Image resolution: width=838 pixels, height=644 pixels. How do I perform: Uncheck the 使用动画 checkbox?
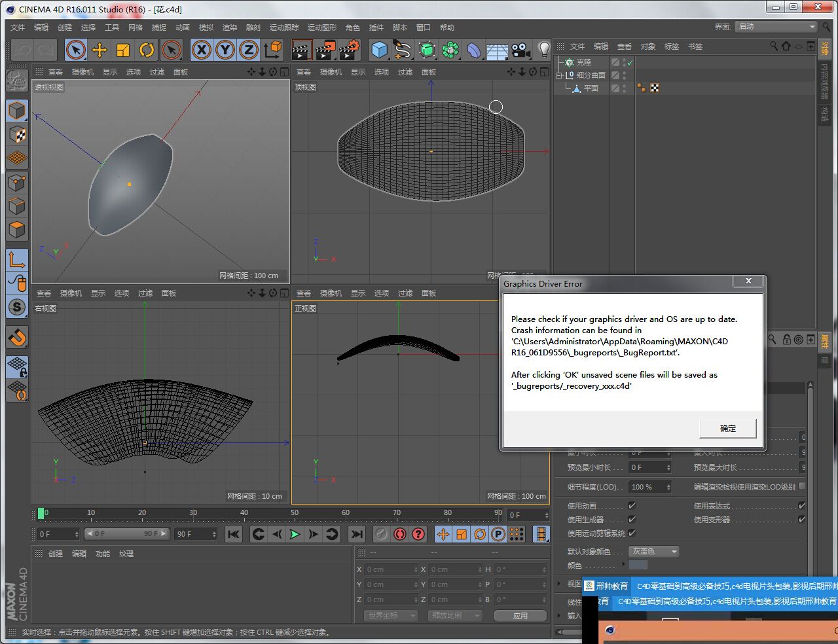point(632,505)
